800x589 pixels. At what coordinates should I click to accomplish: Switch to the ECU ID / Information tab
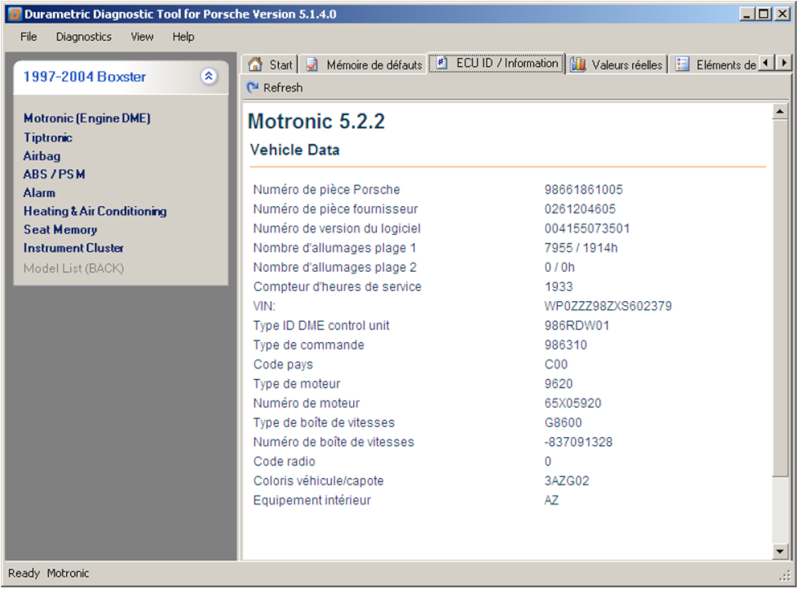[x=497, y=63]
